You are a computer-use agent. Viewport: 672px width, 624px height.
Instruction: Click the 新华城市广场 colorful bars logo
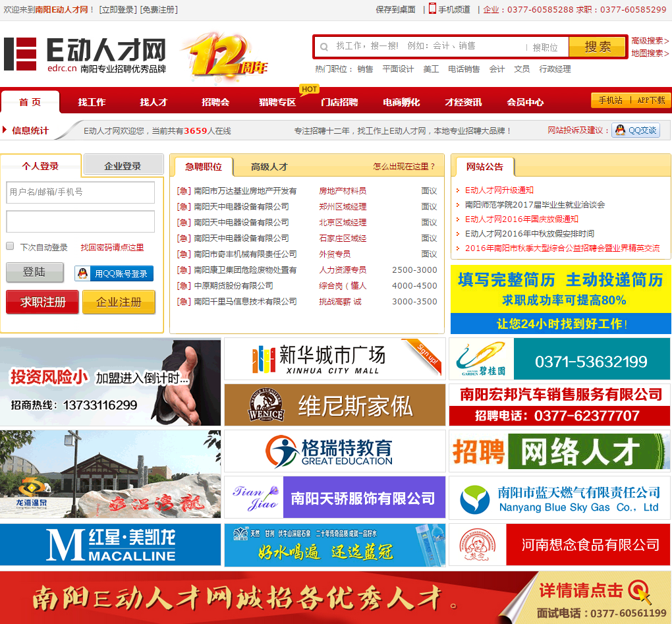click(264, 359)
